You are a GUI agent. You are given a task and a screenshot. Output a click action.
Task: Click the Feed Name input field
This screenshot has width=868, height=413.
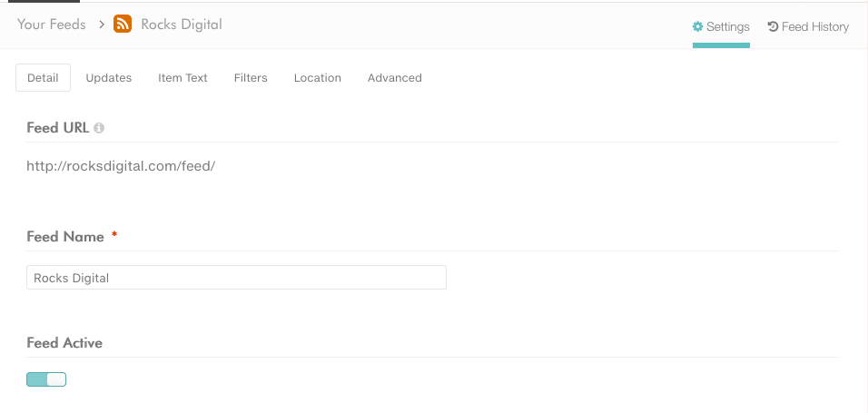pyautogui.click(x=236, y=278)
